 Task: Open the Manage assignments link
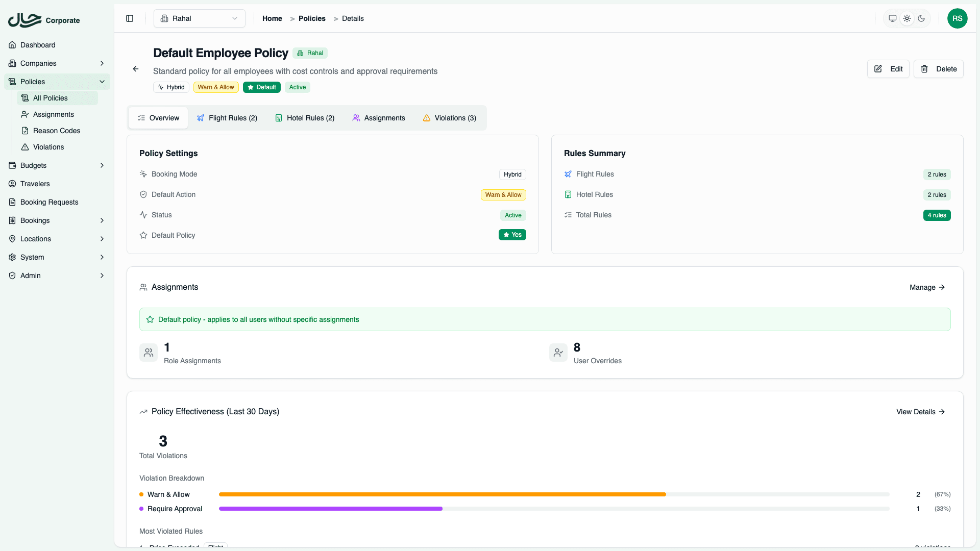927,287
